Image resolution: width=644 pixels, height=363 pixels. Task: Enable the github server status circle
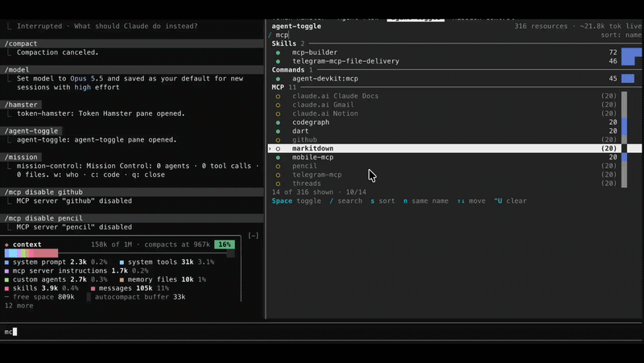pos(278,140)
